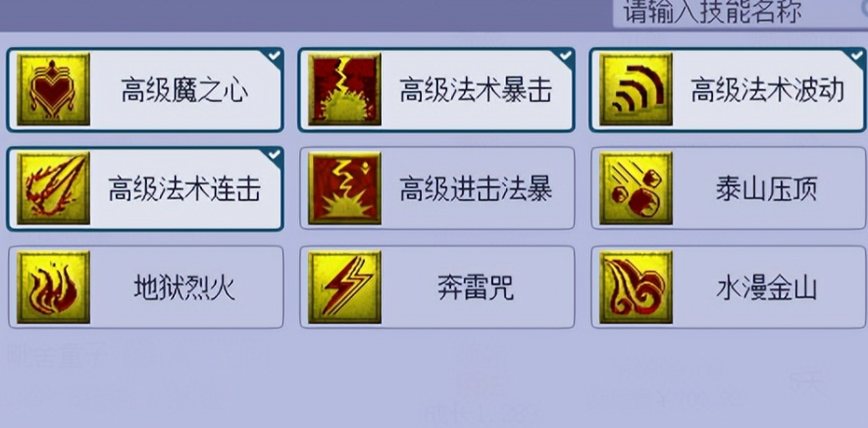Viewport: 868px width, 428px height.
Task: Select the 泰山压顶 skill text label
Action: pyautogui.click(x=767, y=189)
